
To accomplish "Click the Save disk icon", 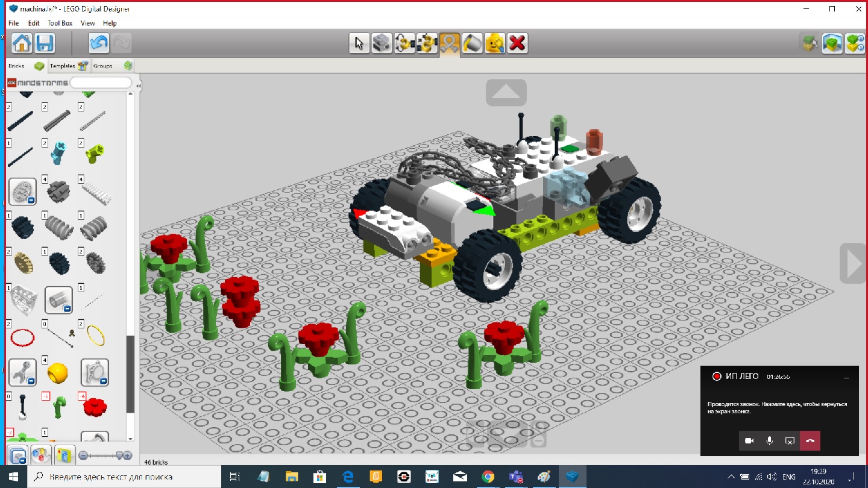I will tap(45, 43).
